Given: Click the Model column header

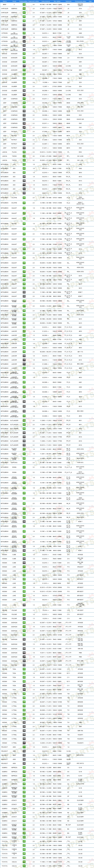Looking at the screenshot, I should tap(14, 1).
